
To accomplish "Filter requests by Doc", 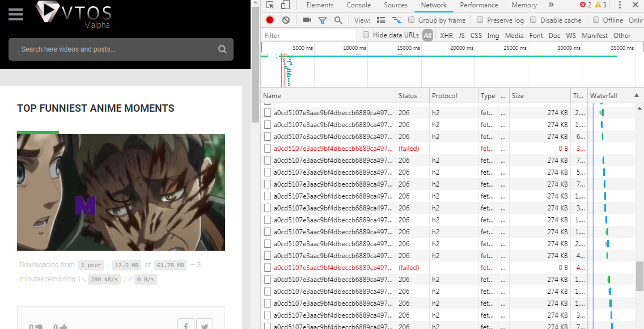I will pyautogui.click(x=554, y=35).
